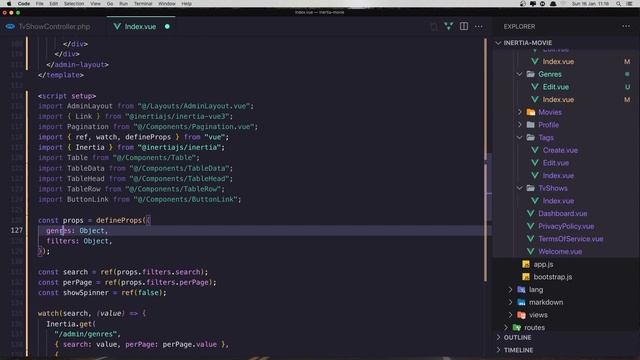
Task: Click the views folder icon
Action: tap(521, 315)
